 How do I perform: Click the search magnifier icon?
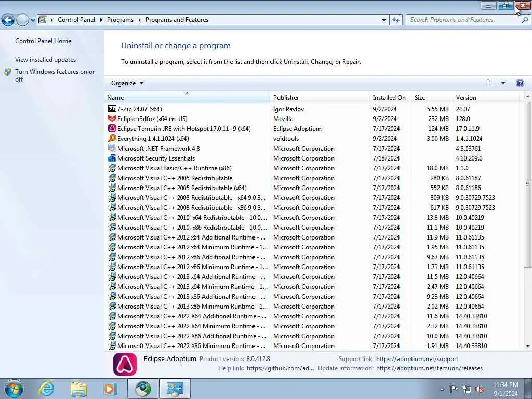525,20
